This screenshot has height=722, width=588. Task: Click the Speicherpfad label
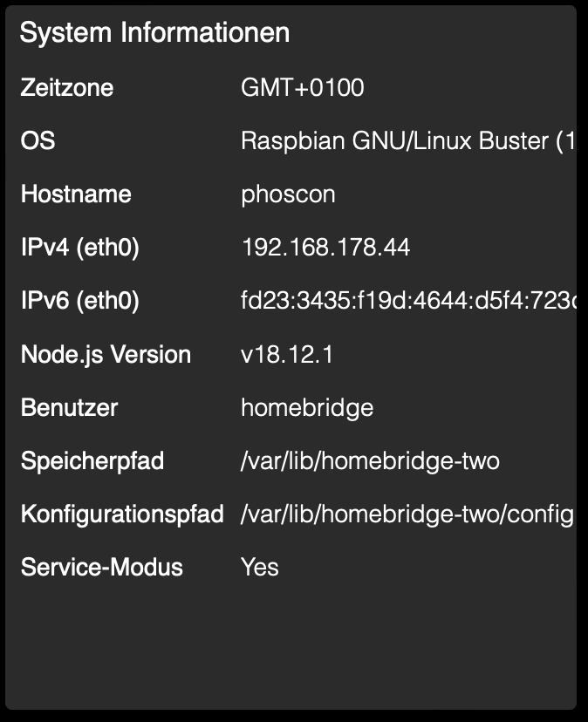pos(92,460)
